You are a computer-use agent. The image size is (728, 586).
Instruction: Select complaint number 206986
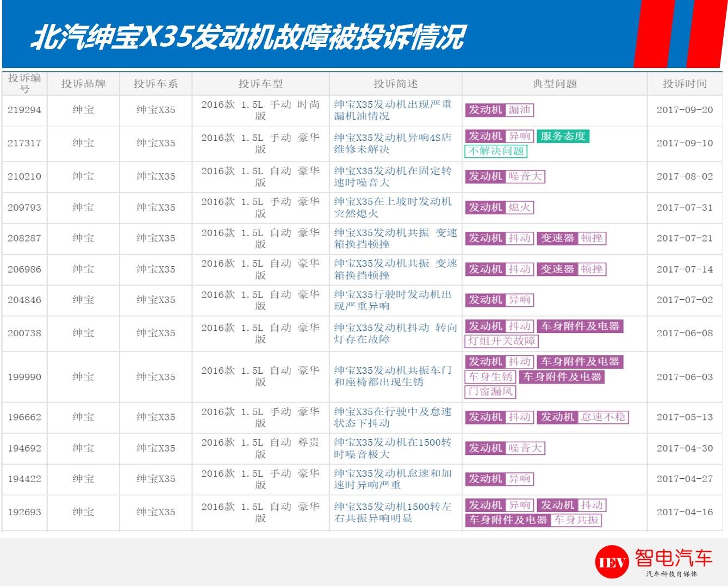[x=24, y=269]
